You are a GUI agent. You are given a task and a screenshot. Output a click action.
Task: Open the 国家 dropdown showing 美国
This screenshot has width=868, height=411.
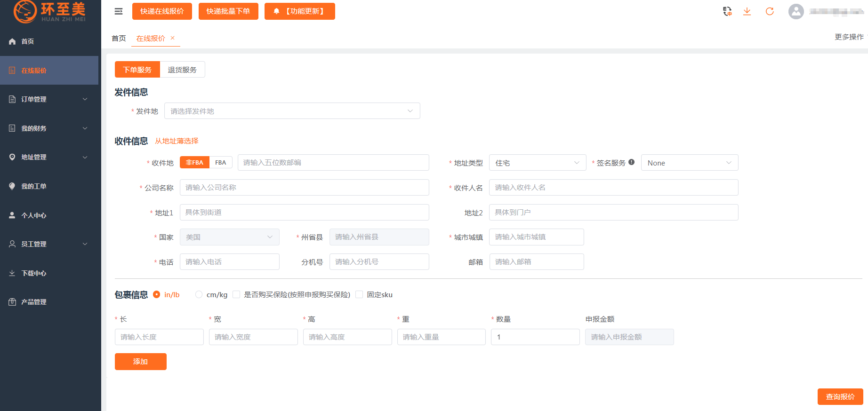pos(229,237)
